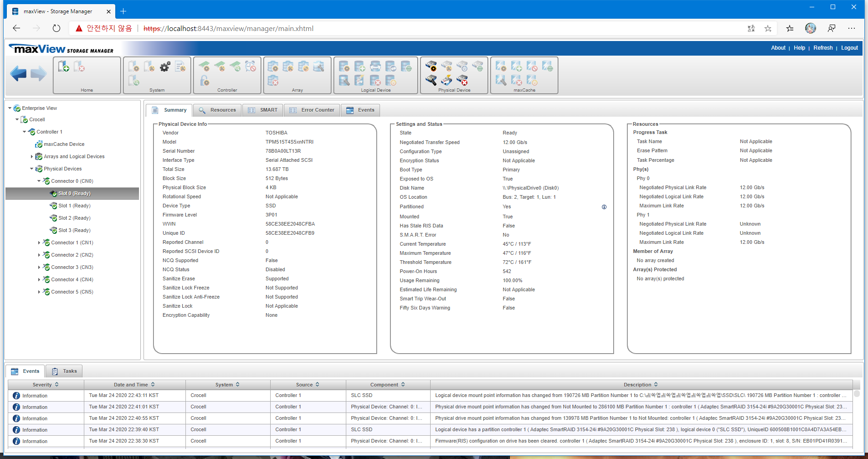Click event row dated 22:43:11 KST
This screenshot has width=868, height=459.
pyautogui.click(x=430, y=396)
